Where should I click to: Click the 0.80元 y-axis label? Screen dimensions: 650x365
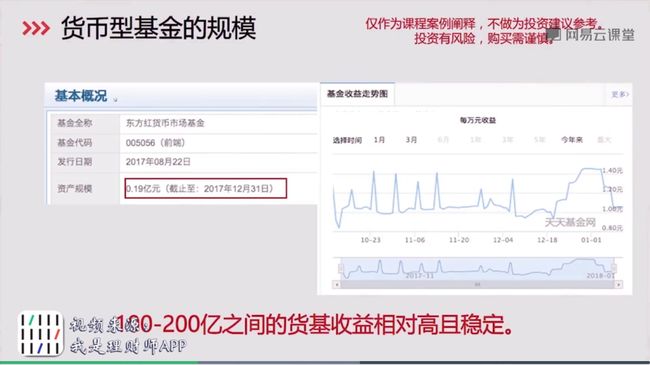(613, 228)
